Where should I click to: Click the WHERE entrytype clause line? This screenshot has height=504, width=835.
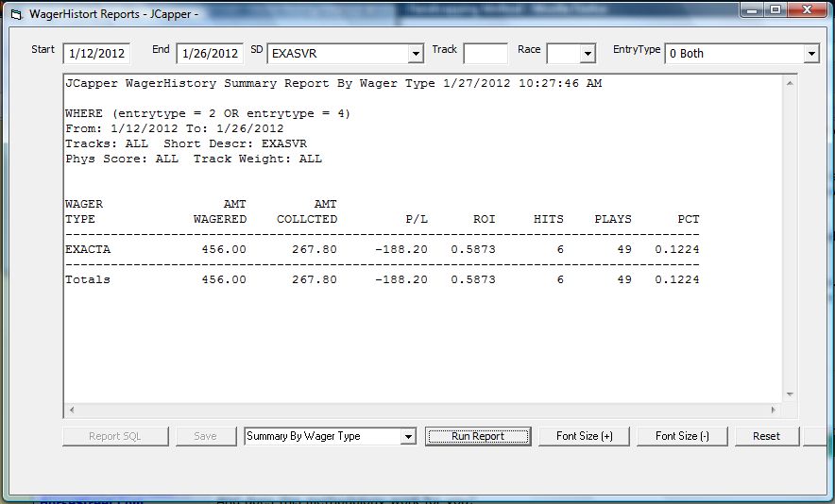(208, 113)
